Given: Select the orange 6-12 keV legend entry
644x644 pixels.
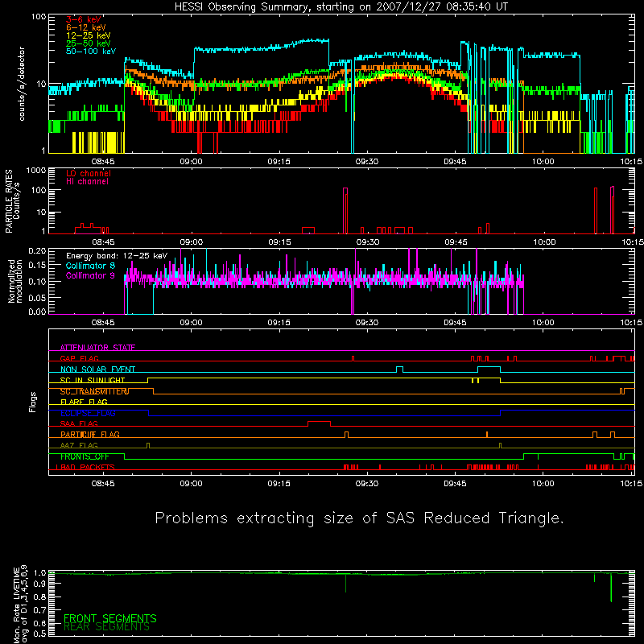Looking at the screenshot, I should (86, 27).
